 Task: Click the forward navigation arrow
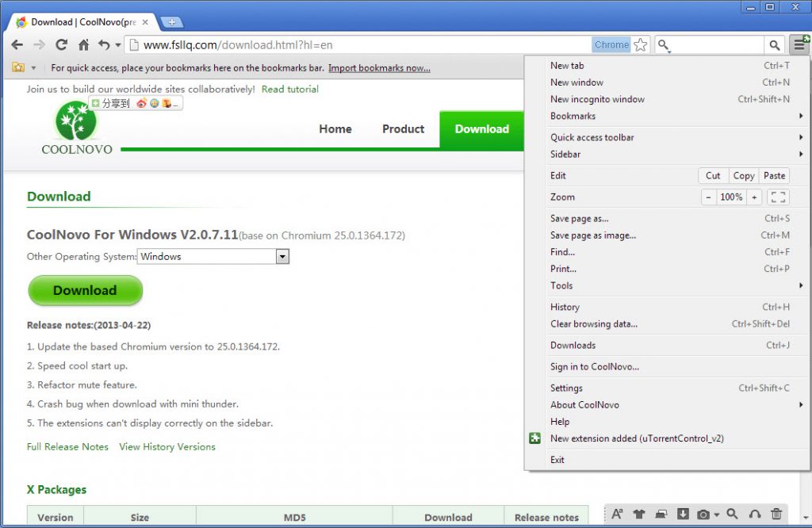pyautogui.click(x=40, y=45)
